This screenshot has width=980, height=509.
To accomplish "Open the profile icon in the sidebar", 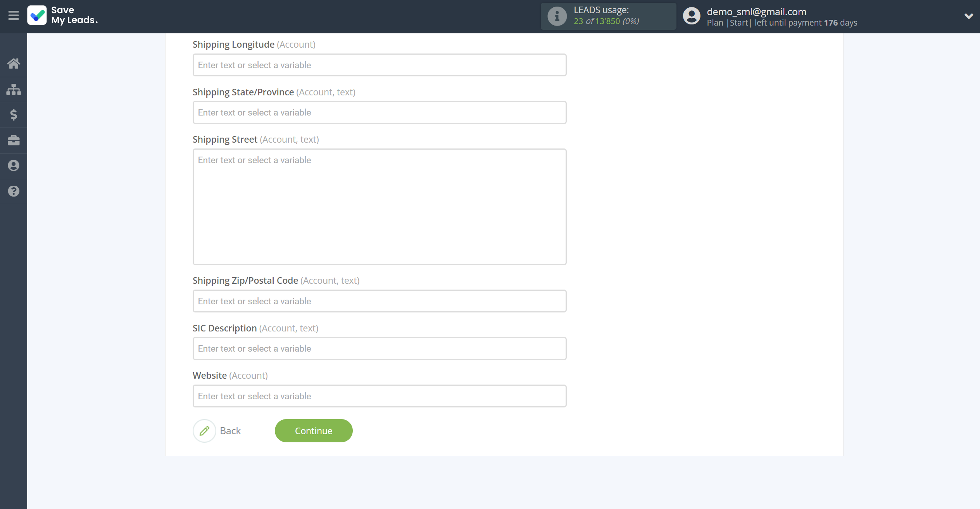I will pyautogui.click(x=14, y=166).
